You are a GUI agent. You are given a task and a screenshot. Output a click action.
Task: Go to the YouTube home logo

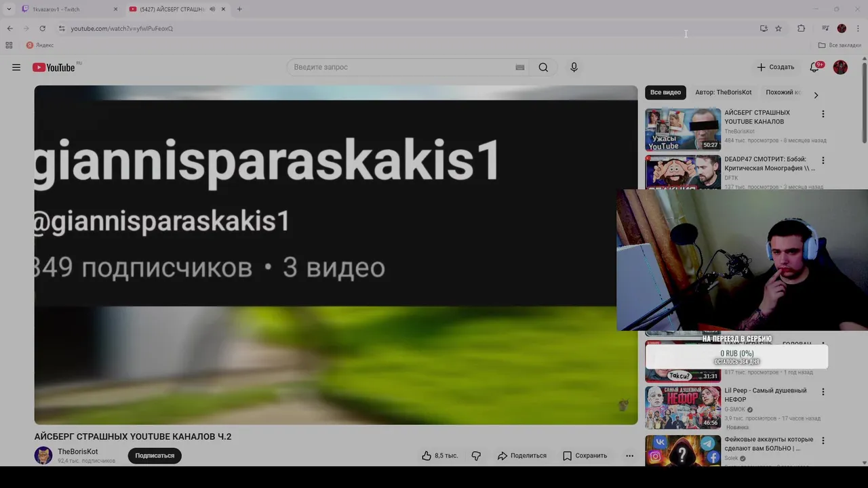click(54, 67)
